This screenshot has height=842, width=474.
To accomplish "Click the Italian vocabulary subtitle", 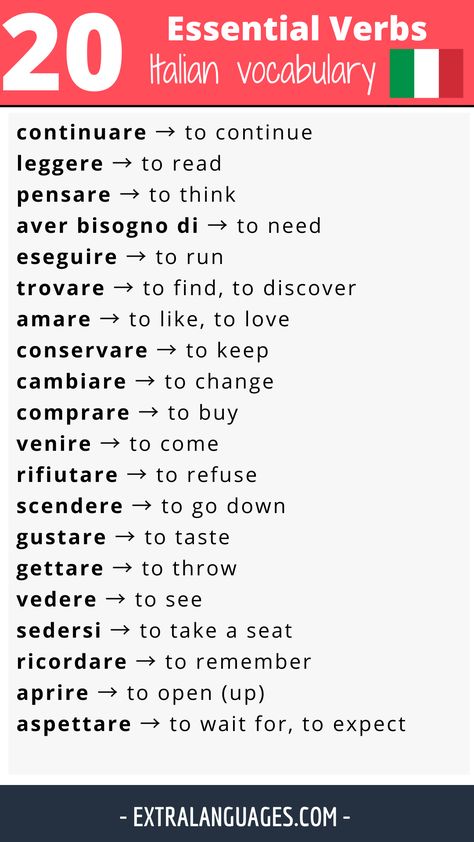I will tap(262, 73).
